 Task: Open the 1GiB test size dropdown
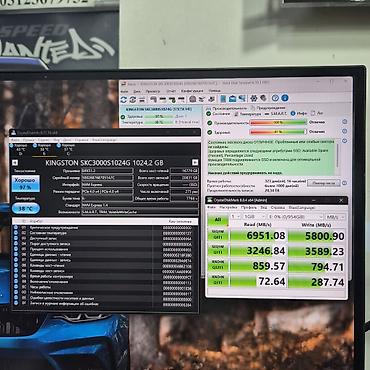click(254, 217)
